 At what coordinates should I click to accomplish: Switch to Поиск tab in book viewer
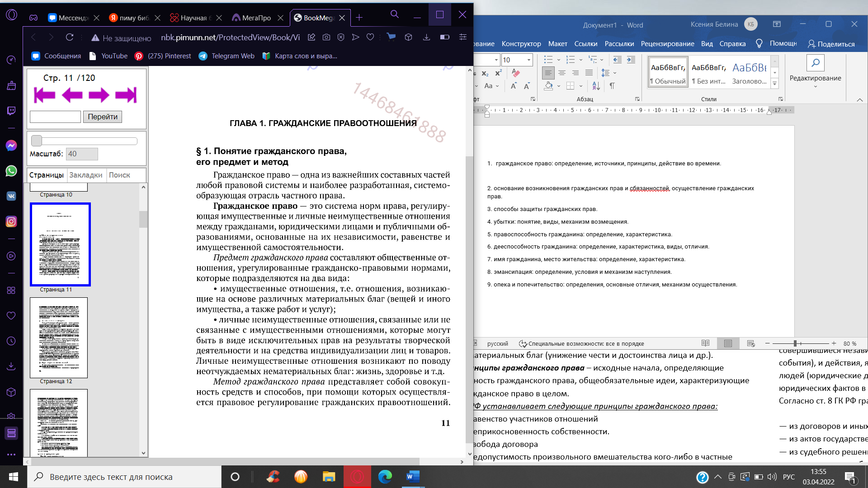(x=119, y=175)
